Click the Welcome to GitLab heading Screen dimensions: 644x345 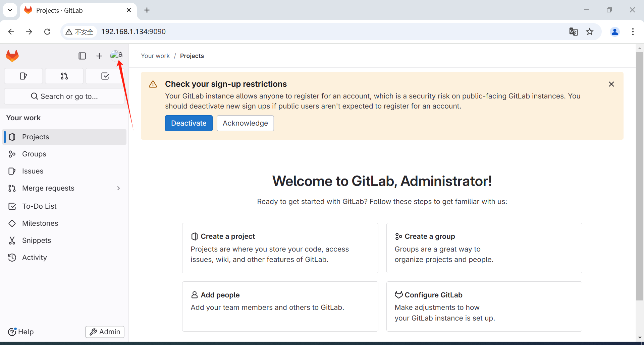382,181
